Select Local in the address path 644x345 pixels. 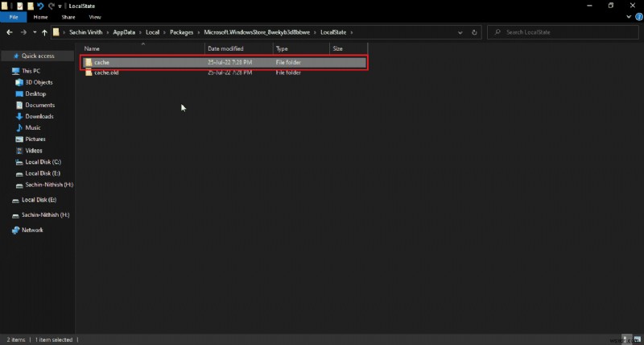152,32
